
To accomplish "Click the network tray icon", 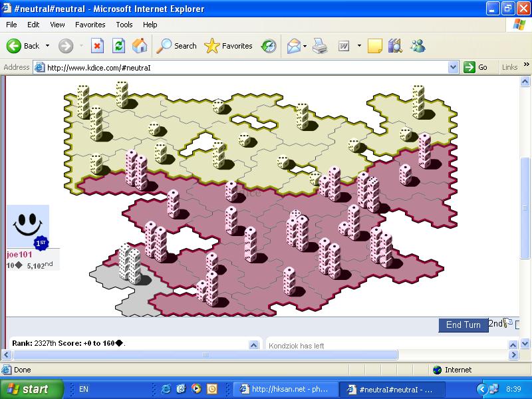I will click(493, 389).
